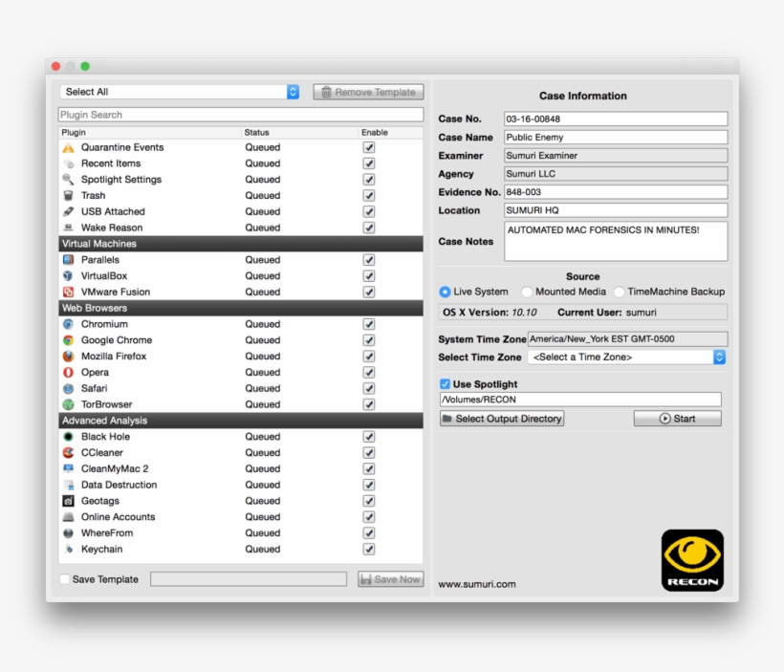
Task: Disable the Quarantine Events plugin checkbox
Action: point(369,147)
